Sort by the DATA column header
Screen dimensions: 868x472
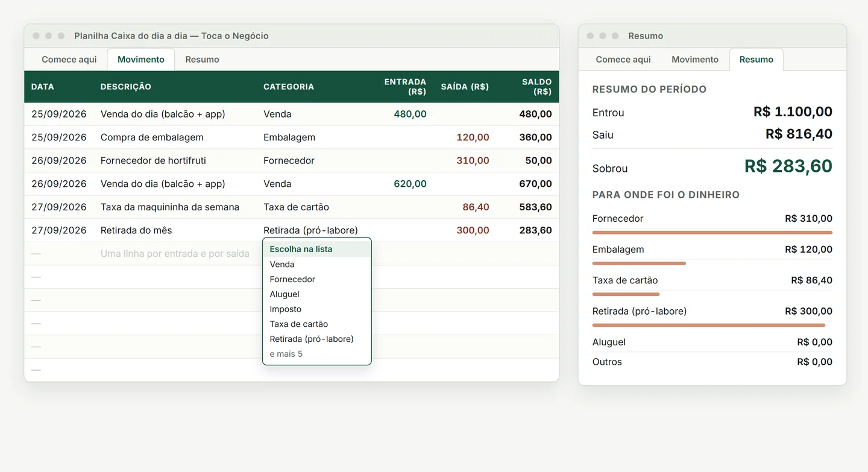[43, 87]
